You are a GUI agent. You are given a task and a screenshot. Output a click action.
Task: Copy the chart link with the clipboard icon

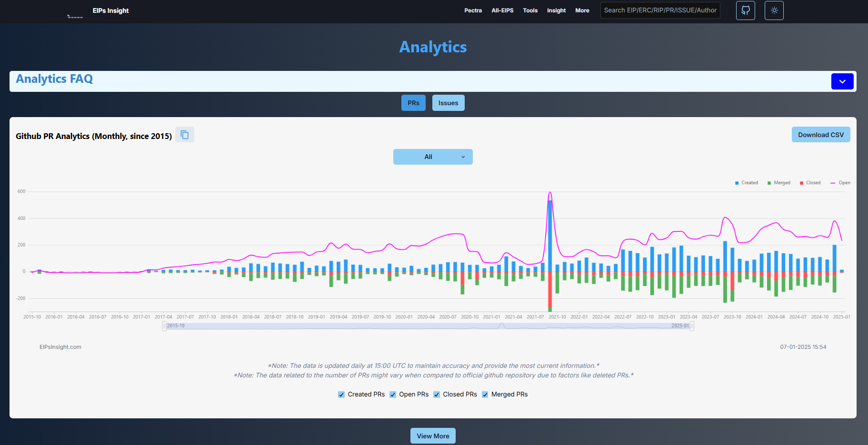point(185,135)
